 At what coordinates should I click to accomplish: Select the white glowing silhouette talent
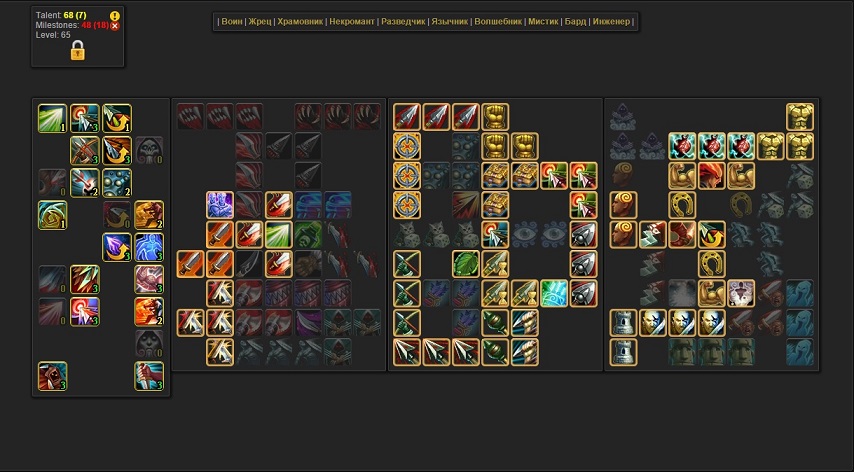[741, 293]
